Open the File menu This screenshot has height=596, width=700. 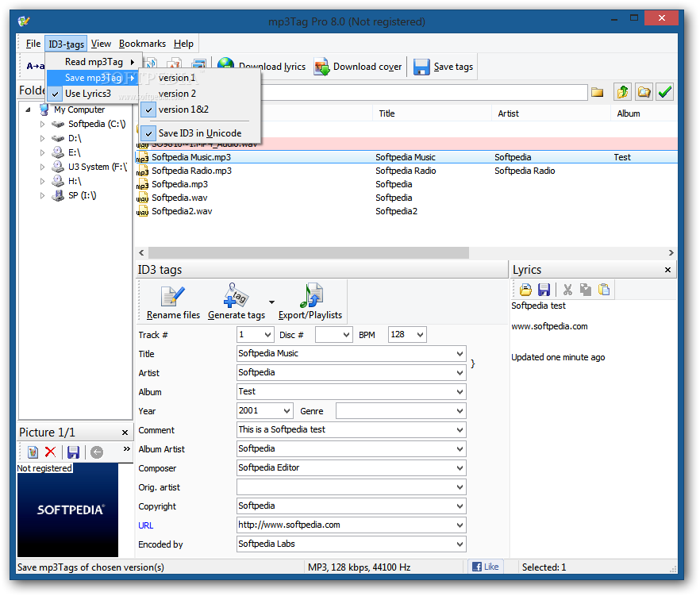tap(33, 44)
